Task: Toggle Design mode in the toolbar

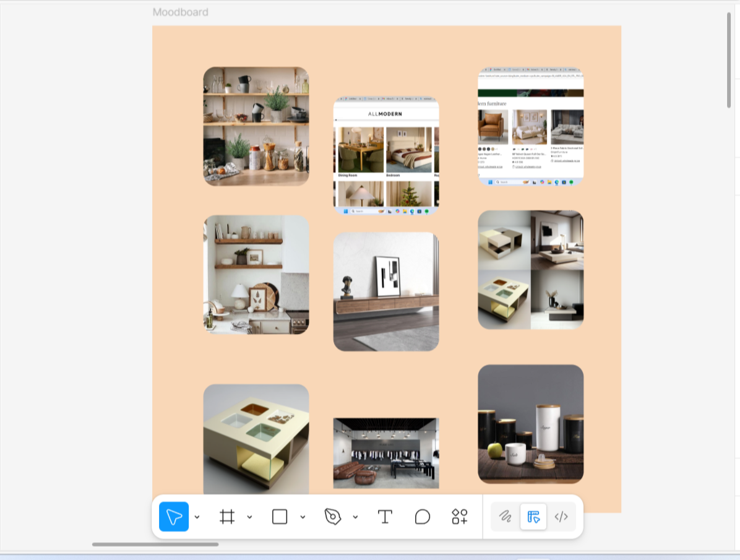Action: click(x=533, y=516)
